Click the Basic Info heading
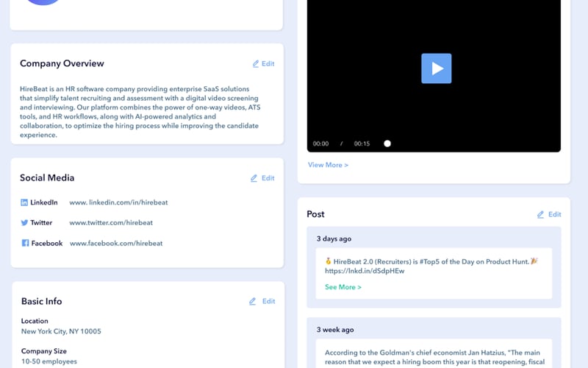 [42, 301]
